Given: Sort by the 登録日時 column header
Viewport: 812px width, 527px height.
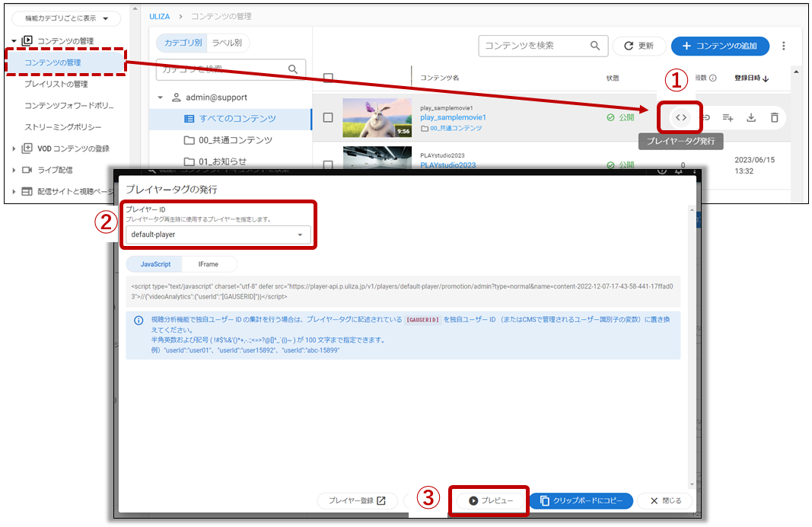Looking at the screenshot, I should coord(751,78).
